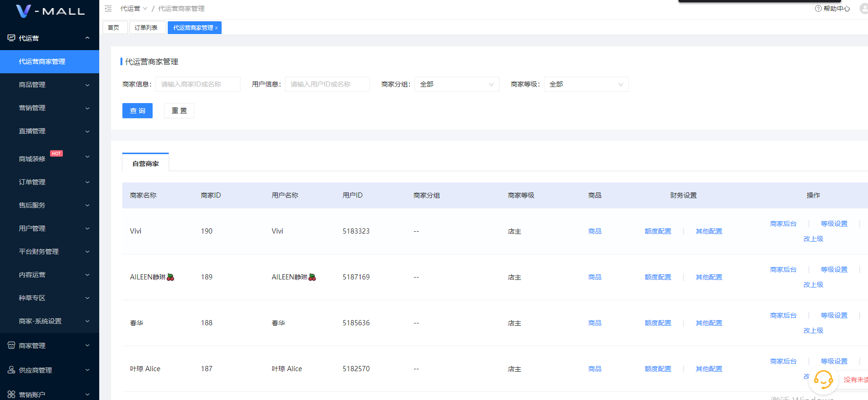868x400 pixels.
Task: Switch to the 首页 tab
Action: pyautogui.click(x=115, y=27)
